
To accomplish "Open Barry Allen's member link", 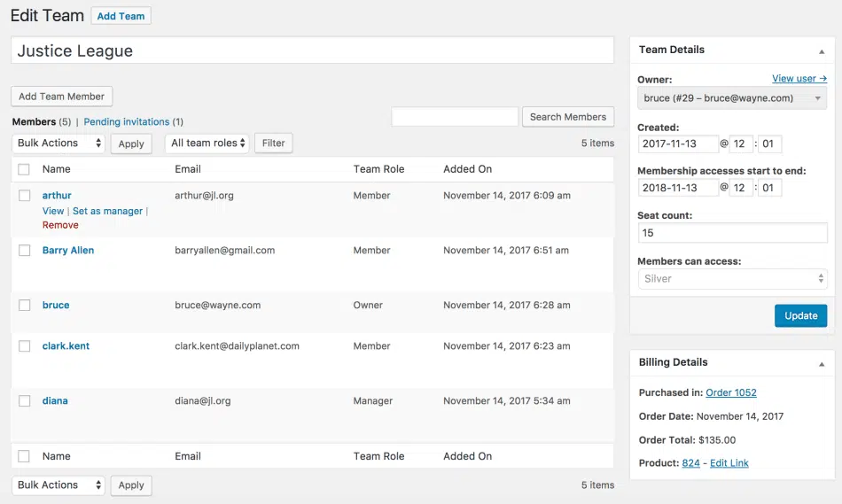I will (x=68, y=250).
